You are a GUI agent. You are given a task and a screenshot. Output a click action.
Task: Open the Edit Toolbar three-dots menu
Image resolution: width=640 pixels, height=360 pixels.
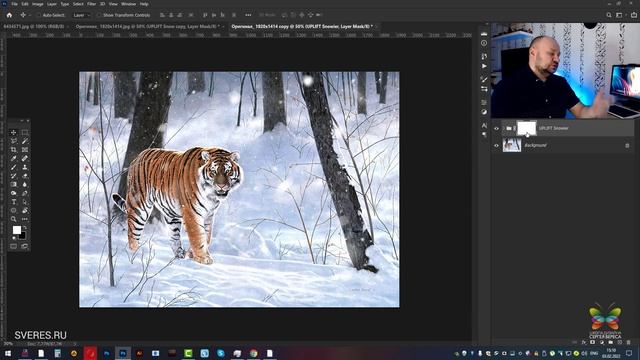pos(24,219)
